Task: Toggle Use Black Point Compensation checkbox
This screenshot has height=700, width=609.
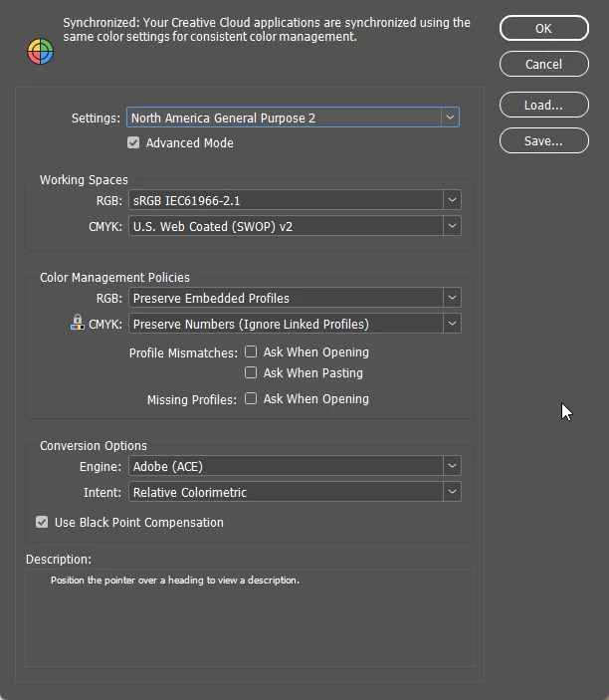Action: (42, 522)
